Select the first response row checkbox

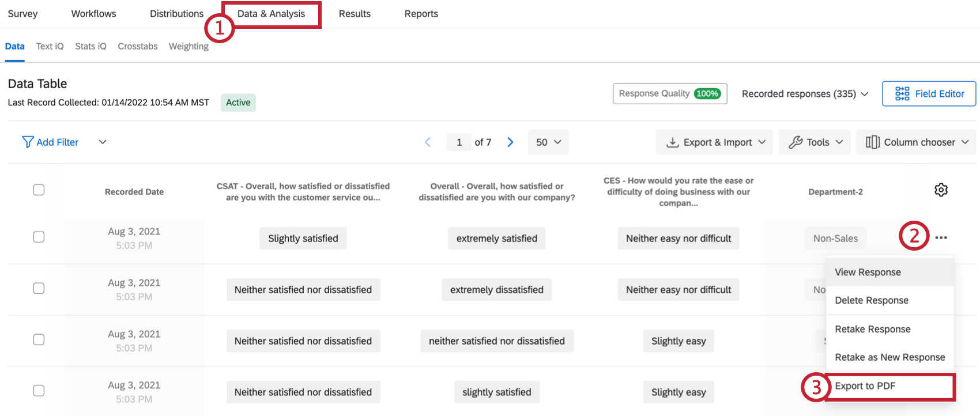coord(39,237)
